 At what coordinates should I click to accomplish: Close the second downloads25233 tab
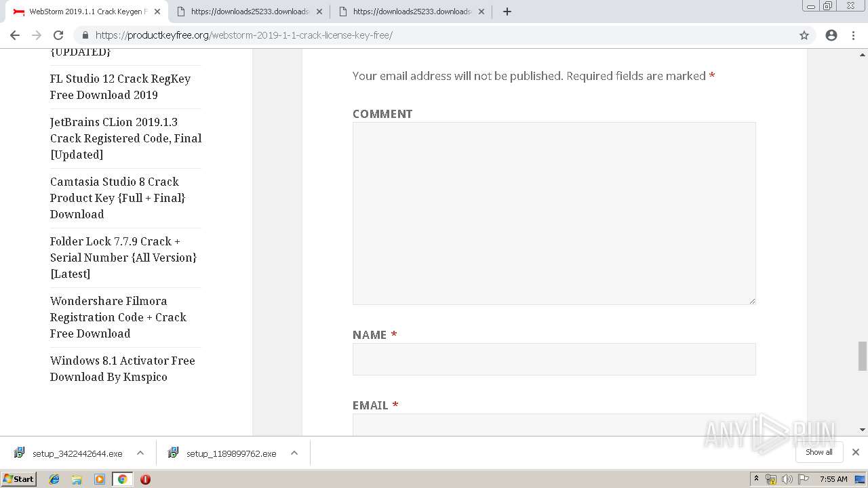tap(319, 12)
